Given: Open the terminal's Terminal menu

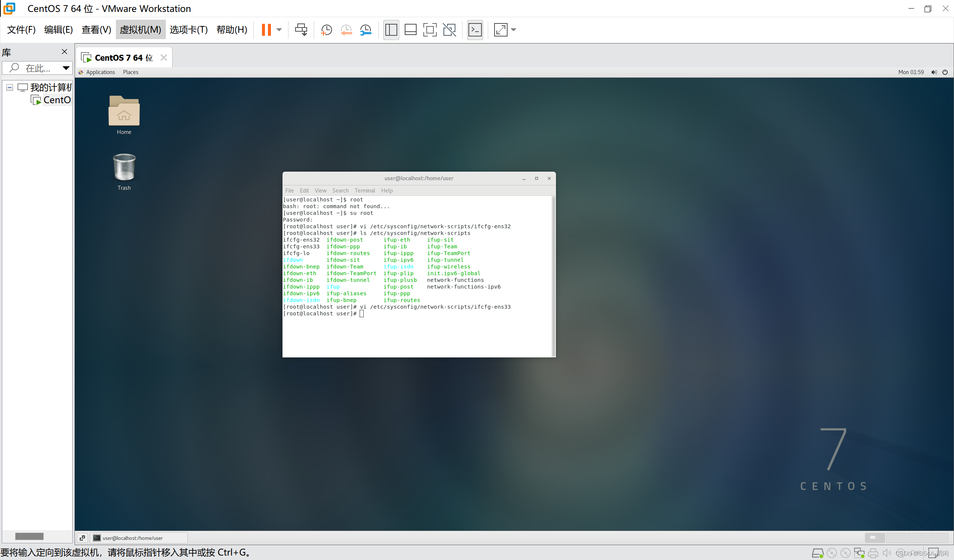Looking at the screenshot, I should pyautogui.click(x=364, y=190).
